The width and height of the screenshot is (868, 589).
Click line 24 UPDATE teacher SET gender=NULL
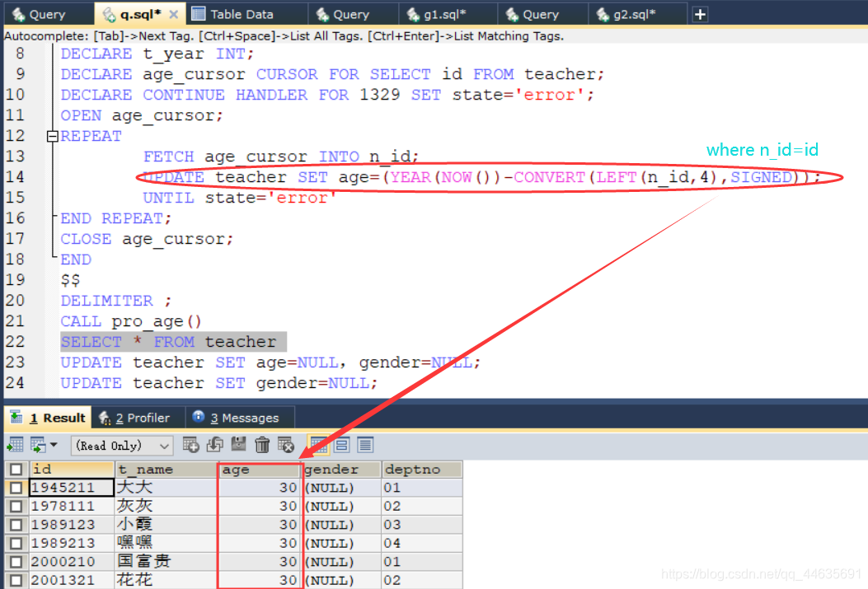[x=218, y=383]
